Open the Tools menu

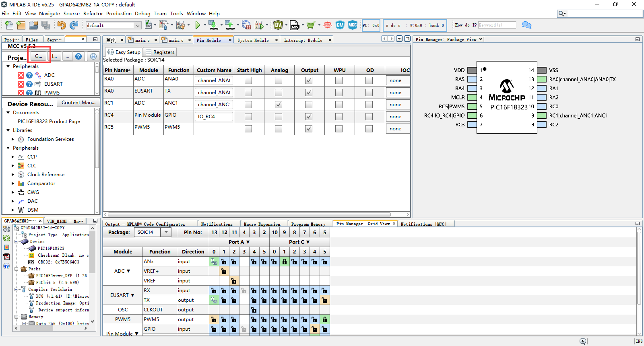(x=176, y=14)
